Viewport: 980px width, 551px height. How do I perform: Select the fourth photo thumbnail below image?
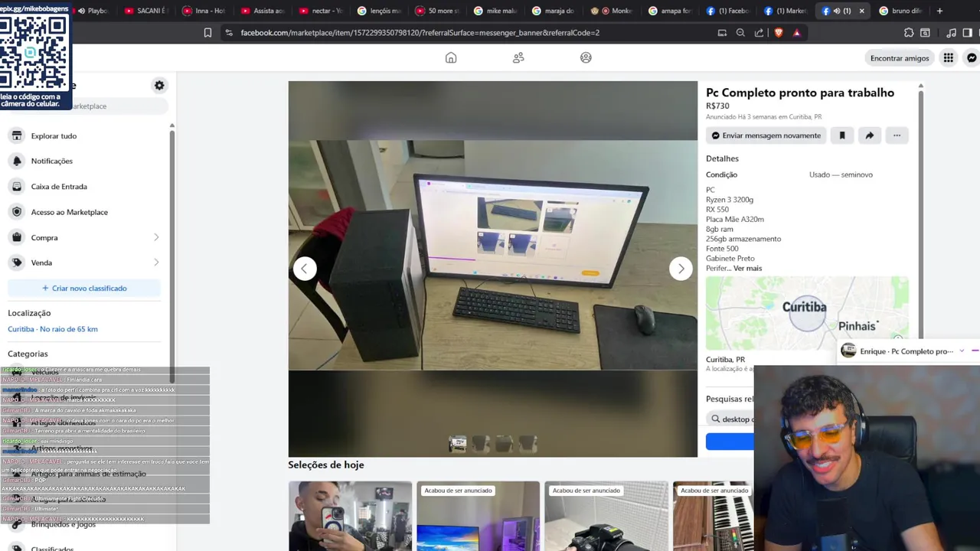[528, 443]
